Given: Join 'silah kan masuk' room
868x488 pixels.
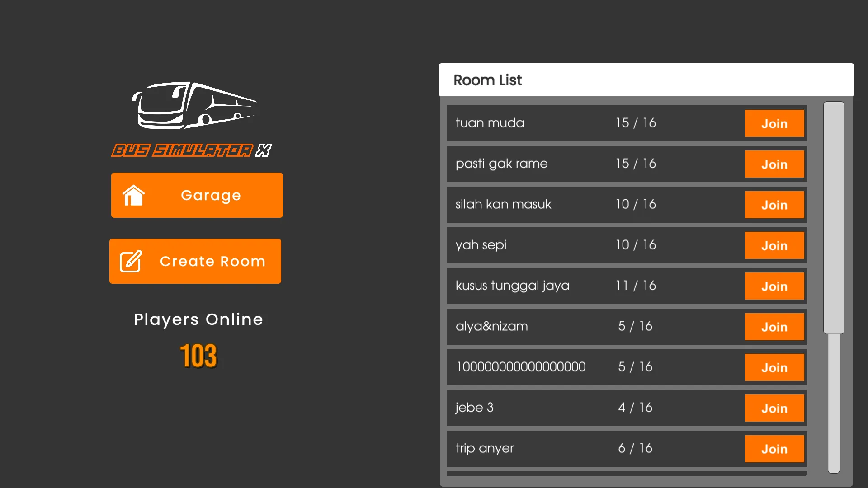Looking at the screenshot, I should 774,205.
